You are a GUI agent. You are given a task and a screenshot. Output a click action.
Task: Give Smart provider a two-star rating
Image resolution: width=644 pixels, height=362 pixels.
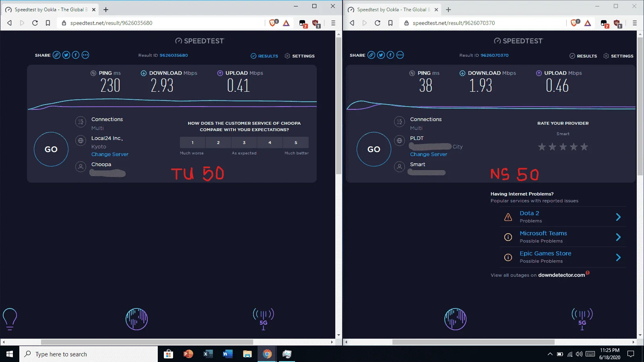pyautogui.click(x=552, y=147)
